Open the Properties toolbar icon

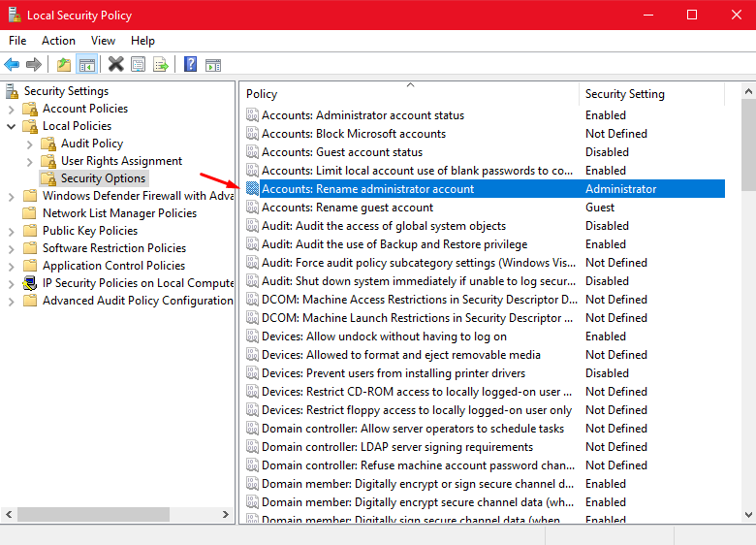click(x=139, y=64)
